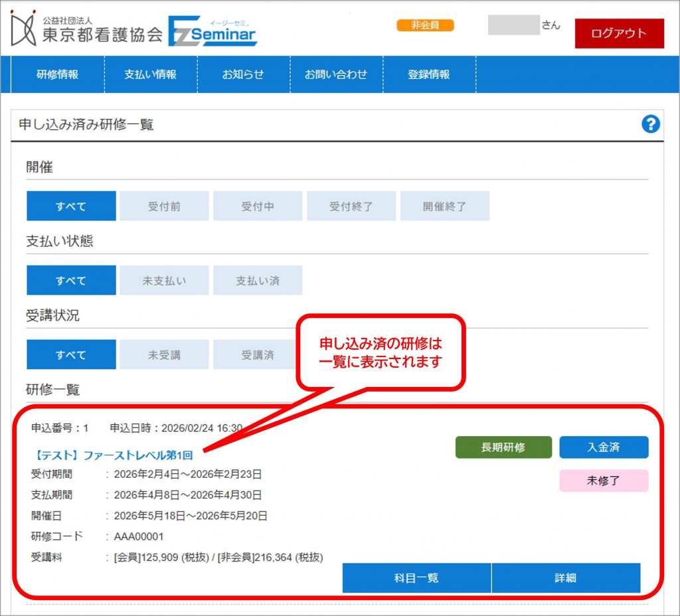Select the 受付終了 filter option
Screen dimensions: 680x616
click(351, 206)
